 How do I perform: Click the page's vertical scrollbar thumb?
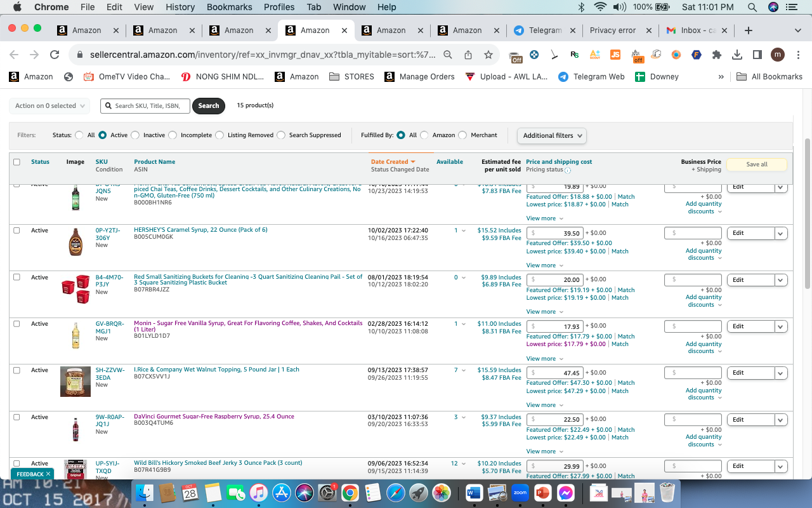pos(807,213)
